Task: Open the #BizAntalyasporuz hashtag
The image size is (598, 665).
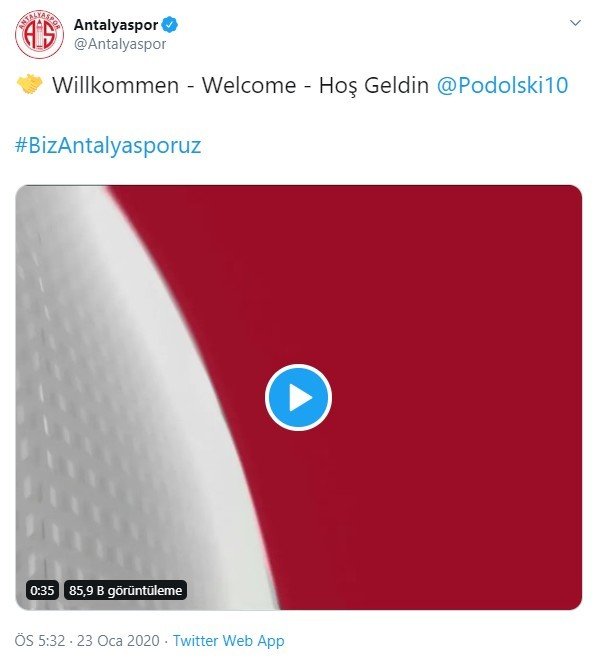Action: 108,145
